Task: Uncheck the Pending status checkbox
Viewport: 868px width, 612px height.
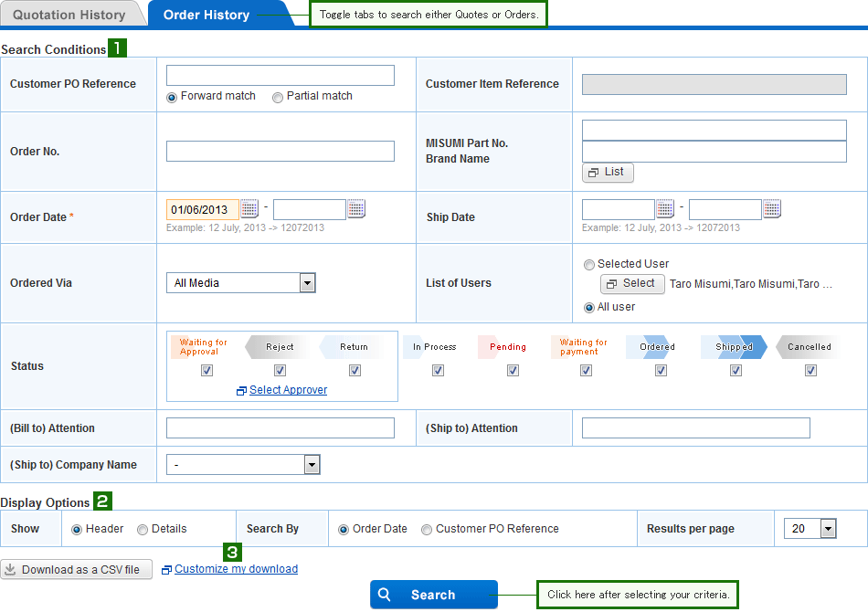Action: [513, 371]
